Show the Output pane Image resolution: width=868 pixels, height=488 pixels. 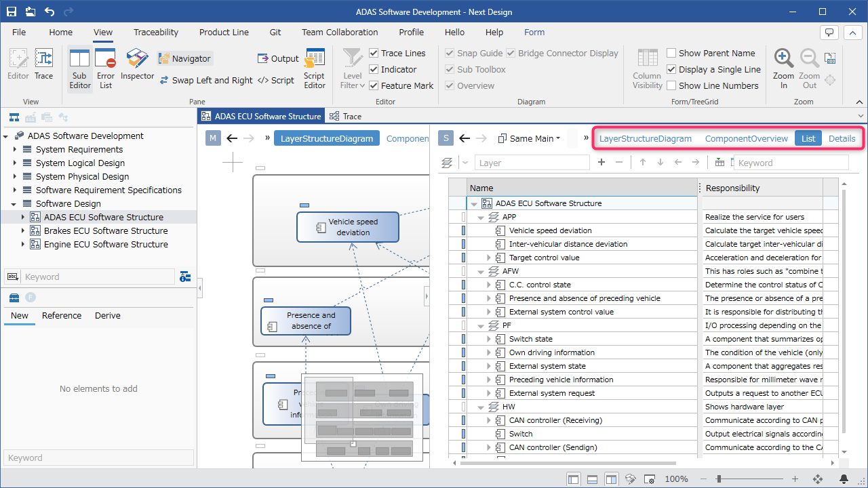[x=279, y=59]
